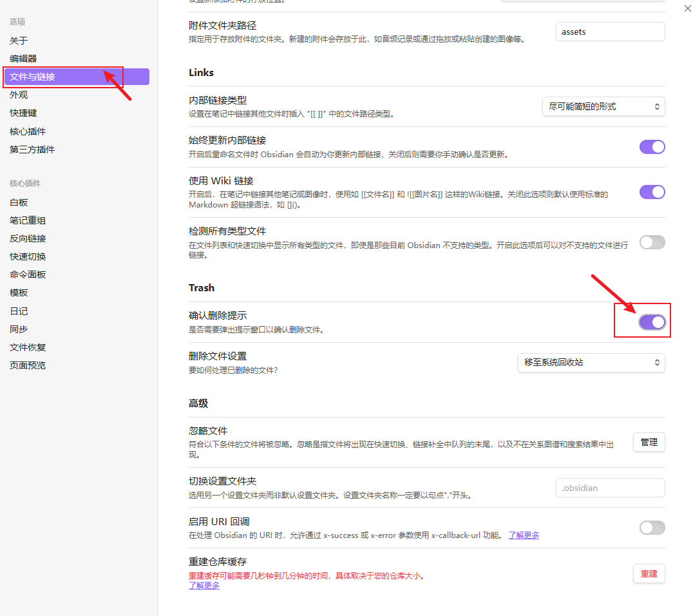Click the 切换设置文件夹 .obsidian input field
693x616 pixels.
click(x=610, y=488)
